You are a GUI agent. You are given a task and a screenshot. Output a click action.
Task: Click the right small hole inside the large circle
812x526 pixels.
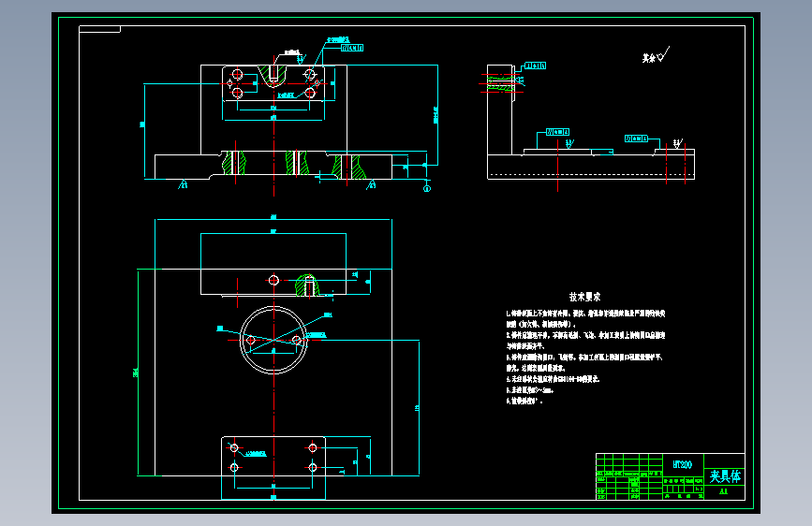(296, 340)
